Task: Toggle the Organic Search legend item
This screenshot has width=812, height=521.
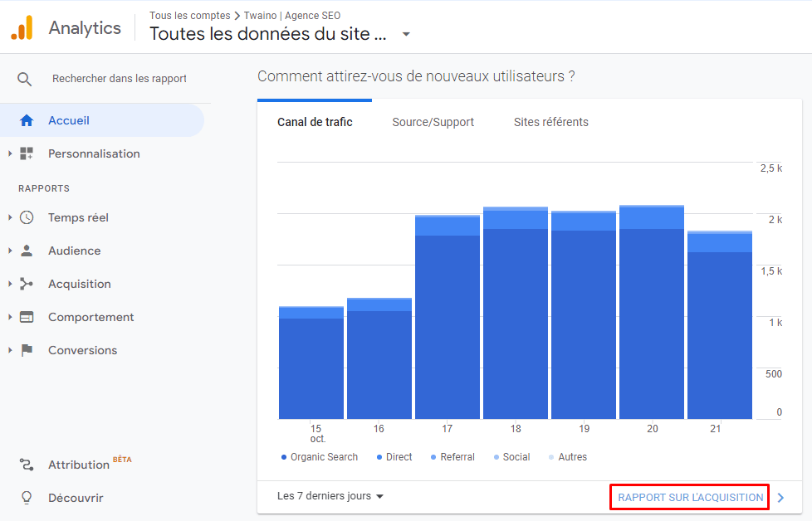Action: 319,456
